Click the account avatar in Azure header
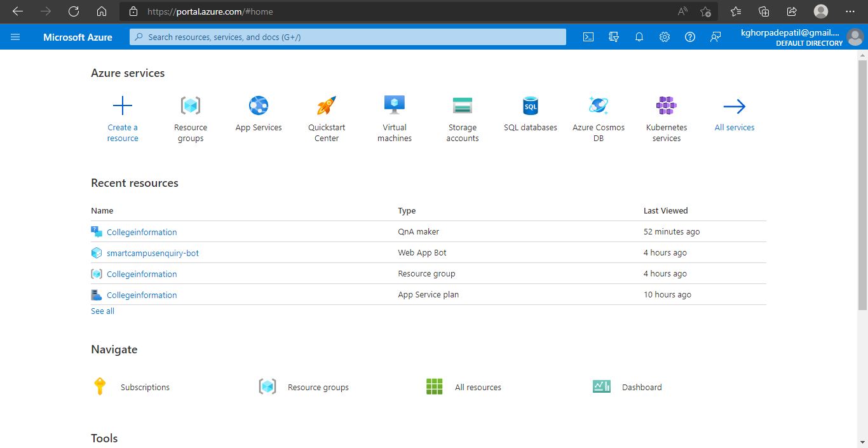Screen dimensions: 868x448 855,37
